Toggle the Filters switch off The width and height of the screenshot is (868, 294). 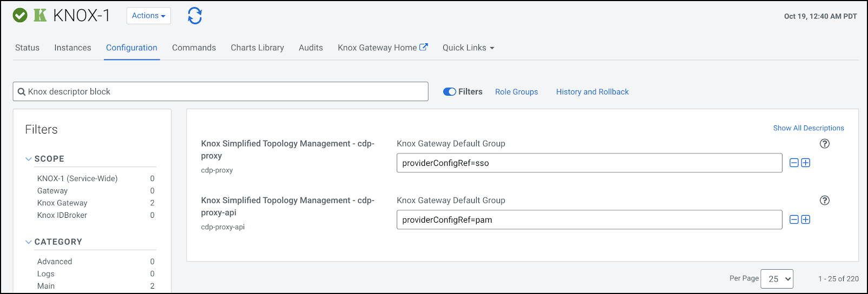pyautogui.click(x=449, y=92)
